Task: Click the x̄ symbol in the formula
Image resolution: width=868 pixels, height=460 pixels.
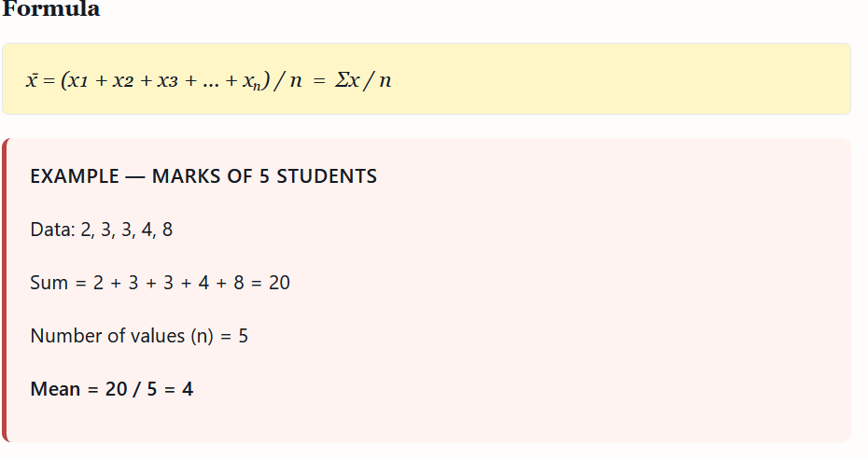Action: 32,80
